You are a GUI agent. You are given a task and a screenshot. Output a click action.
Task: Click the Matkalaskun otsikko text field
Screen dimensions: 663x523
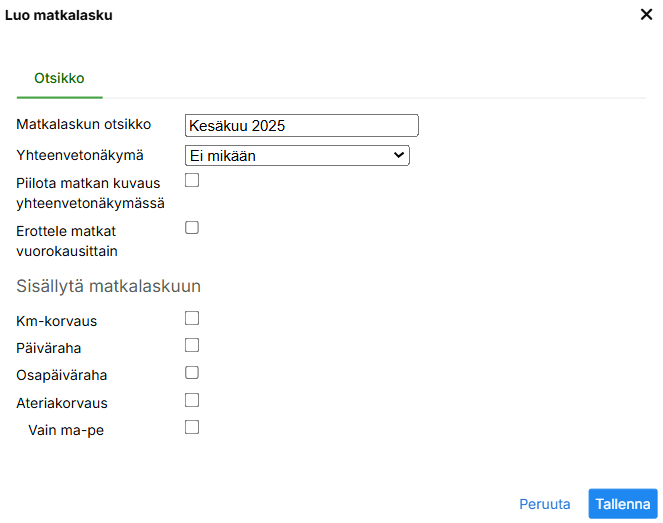pos(301,125)
